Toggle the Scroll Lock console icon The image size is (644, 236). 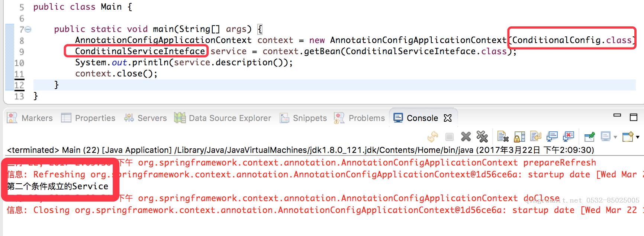pos(519,137)
